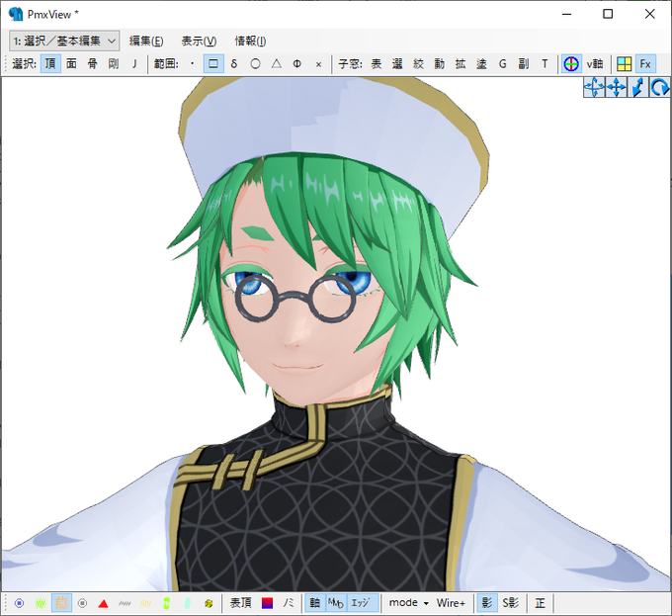Toggle orange dotted grid display icon
Screen dimensions: 672x616
[x=61, y=603]
